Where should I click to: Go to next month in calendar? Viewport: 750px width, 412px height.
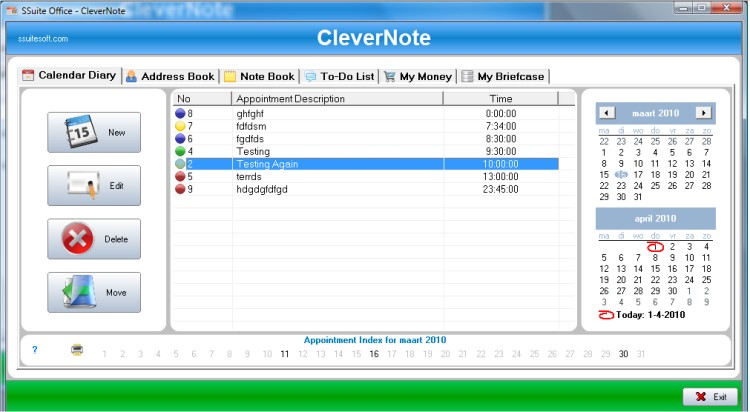click(703, 113)
